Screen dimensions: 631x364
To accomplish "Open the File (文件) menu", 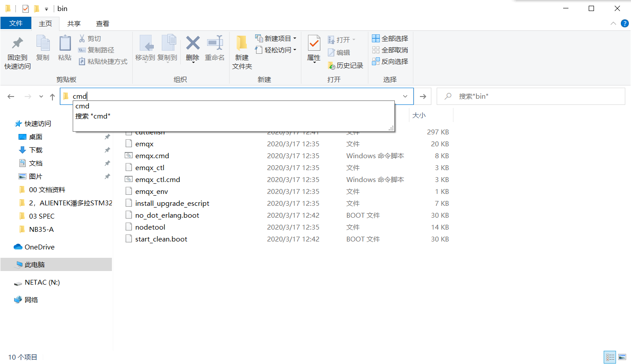I will (x=16, y=23).
